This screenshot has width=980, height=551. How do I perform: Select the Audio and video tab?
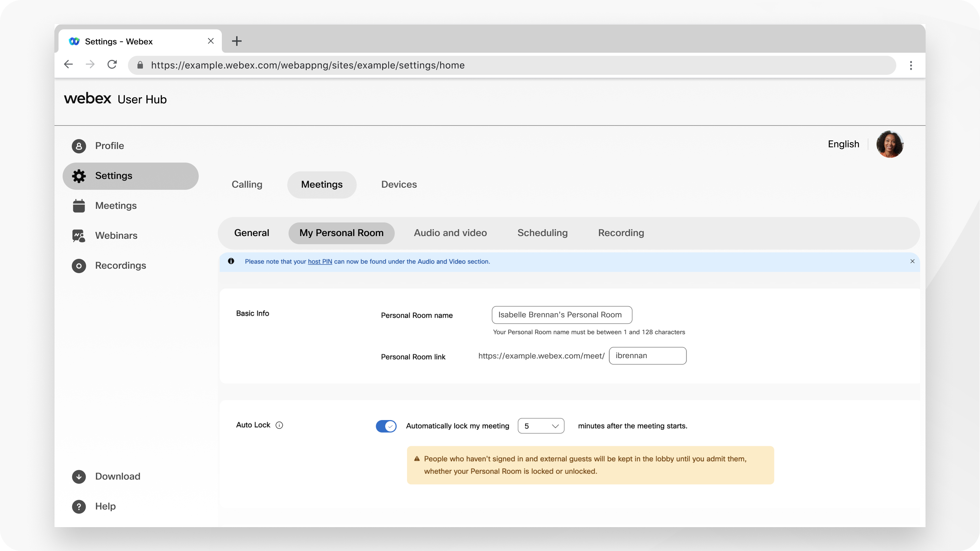click(x=450, y=233)
